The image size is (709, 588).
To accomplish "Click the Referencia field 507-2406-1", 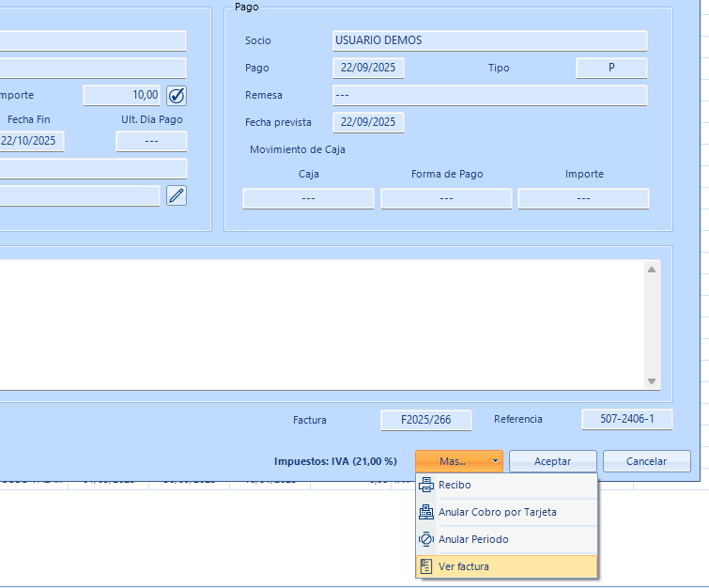I will click(x=626, y=420).
